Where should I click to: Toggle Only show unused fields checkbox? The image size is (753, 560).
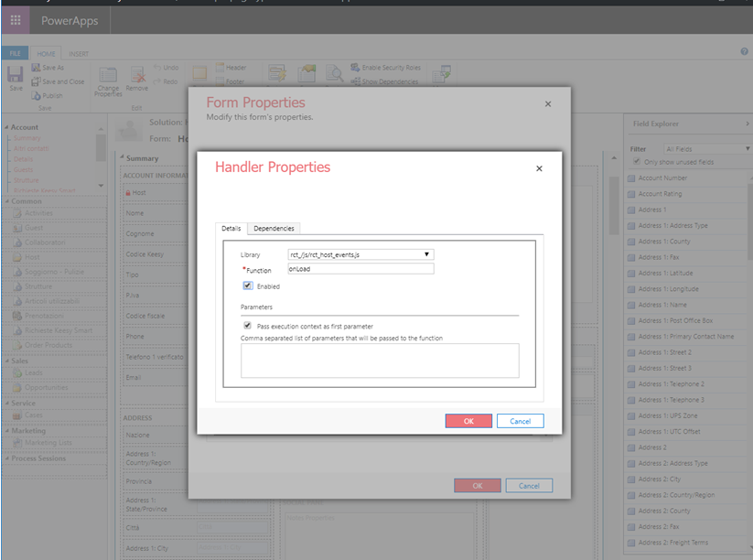pos(637,161)
